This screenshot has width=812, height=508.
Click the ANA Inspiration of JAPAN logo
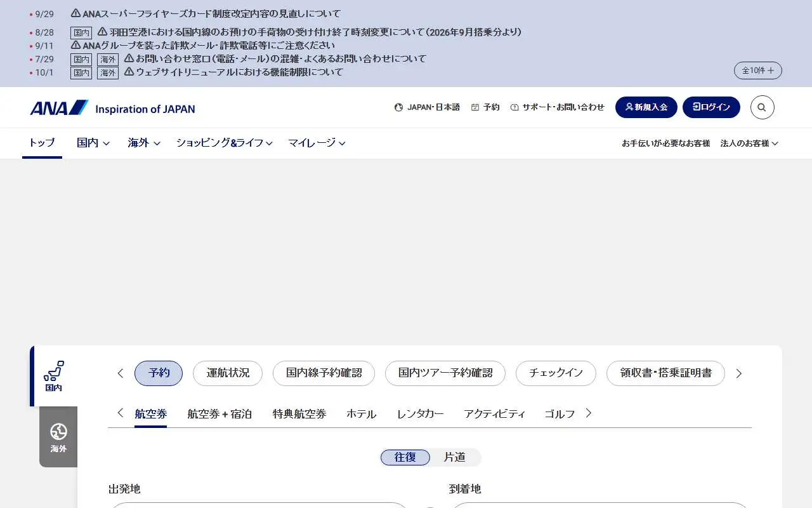tap(112, 108)
